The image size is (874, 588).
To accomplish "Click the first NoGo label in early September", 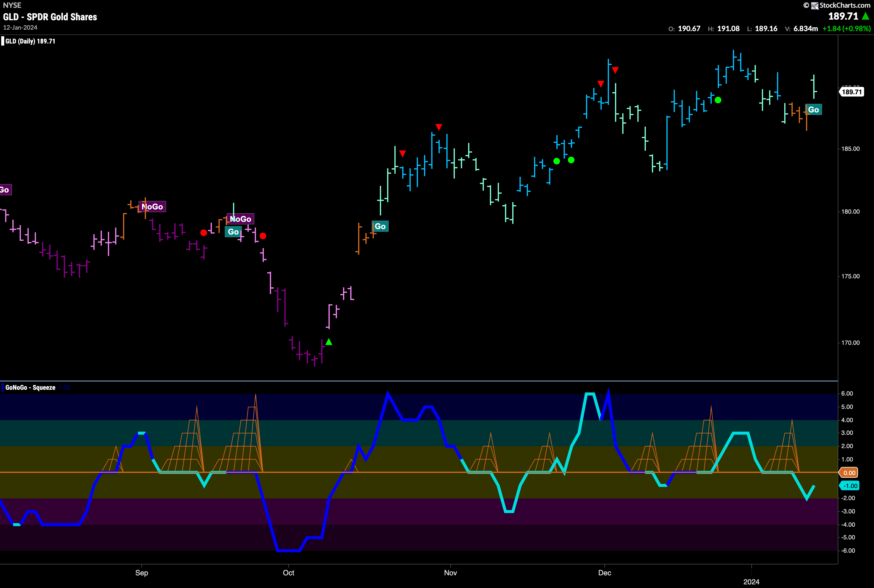I will click(x=152, y=207).
